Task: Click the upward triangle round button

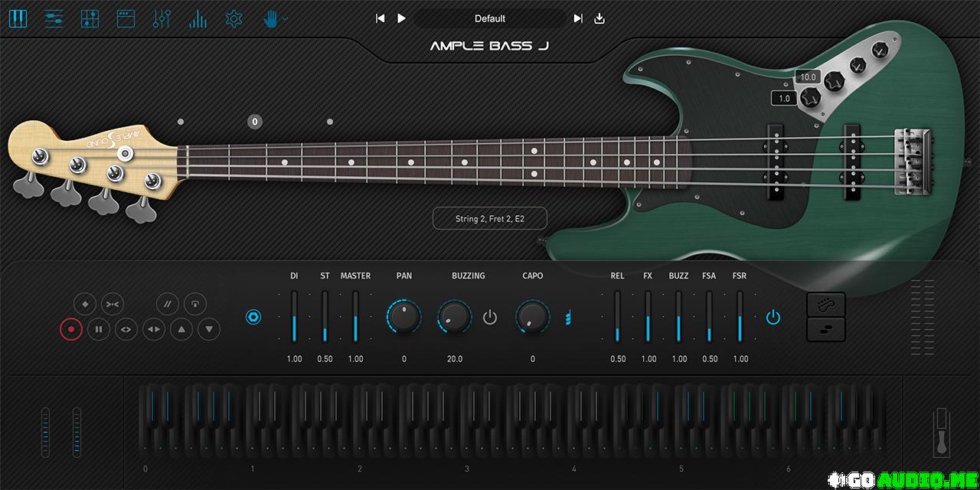Action: (181, 330)
